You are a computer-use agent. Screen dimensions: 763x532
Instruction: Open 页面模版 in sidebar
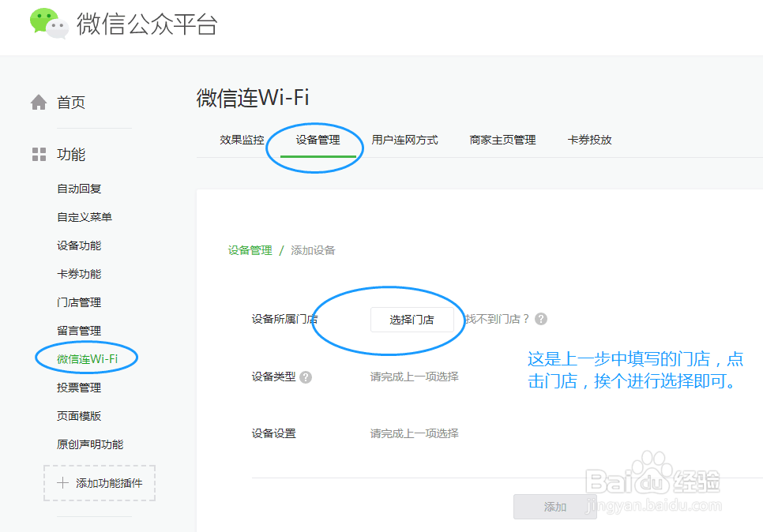[x=79, y=416]
